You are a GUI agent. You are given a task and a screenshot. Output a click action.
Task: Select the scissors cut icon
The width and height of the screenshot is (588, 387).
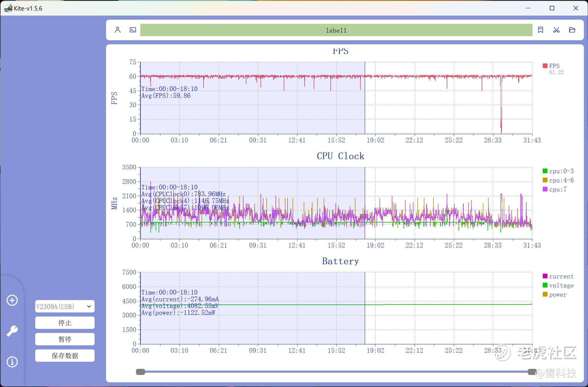tap(556, 30)
